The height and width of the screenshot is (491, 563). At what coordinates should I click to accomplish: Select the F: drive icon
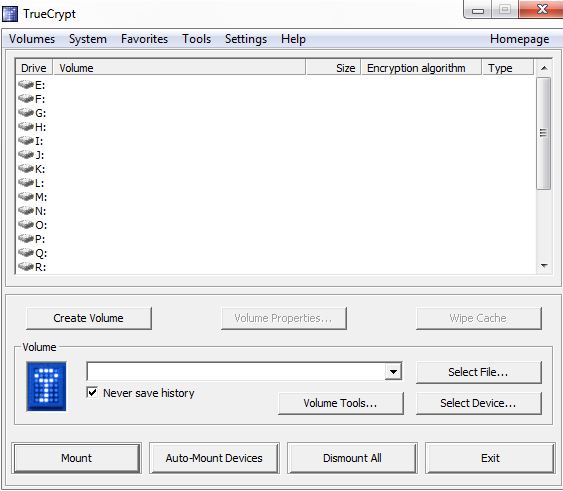coord(26,98)
